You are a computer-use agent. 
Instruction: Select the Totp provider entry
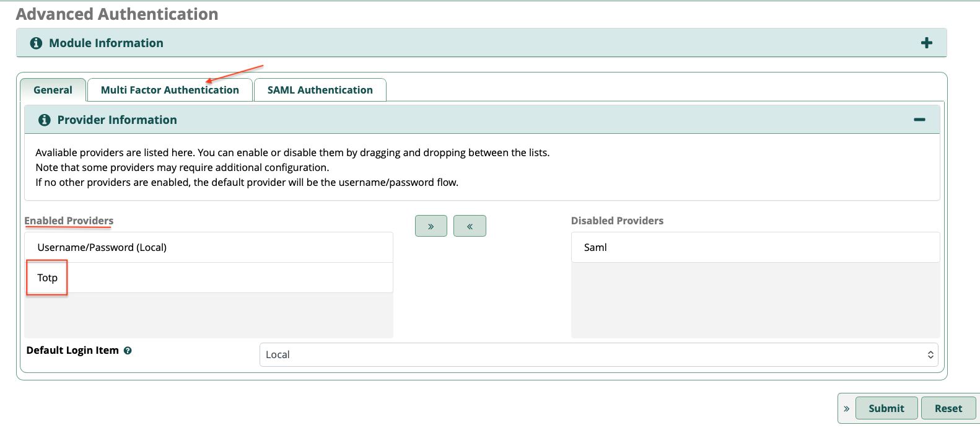48,278
